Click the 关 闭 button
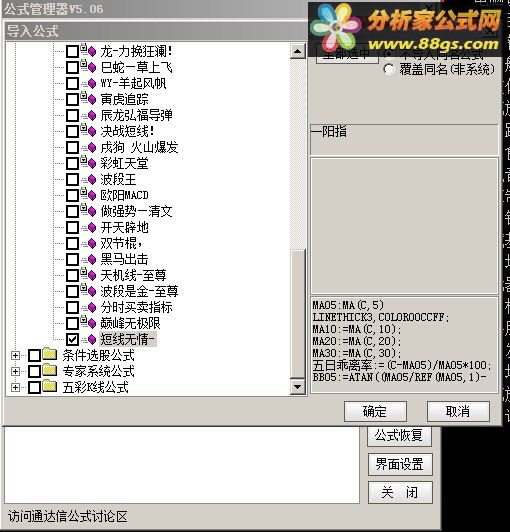510x532 pixels. pos(400,492)
